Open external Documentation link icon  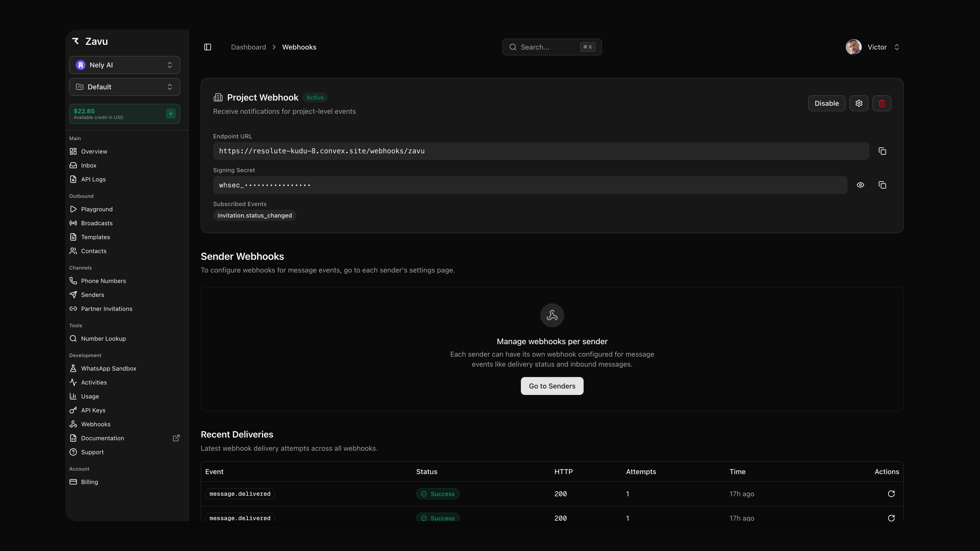tap(176, 438)
